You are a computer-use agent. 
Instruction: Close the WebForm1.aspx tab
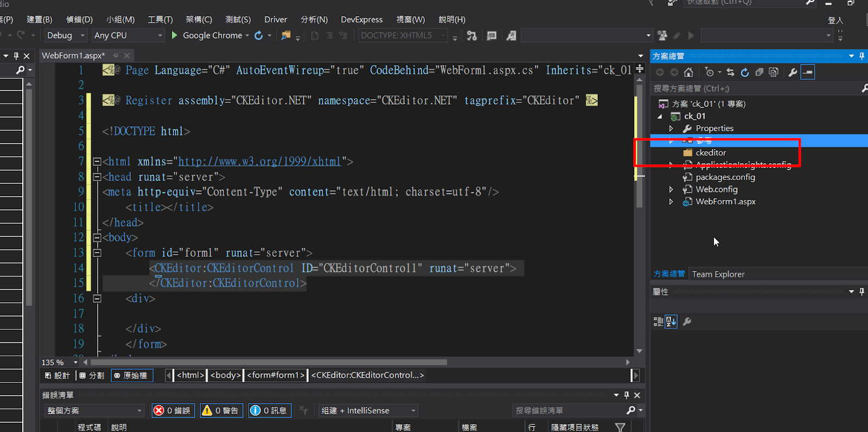coord(127,55)
